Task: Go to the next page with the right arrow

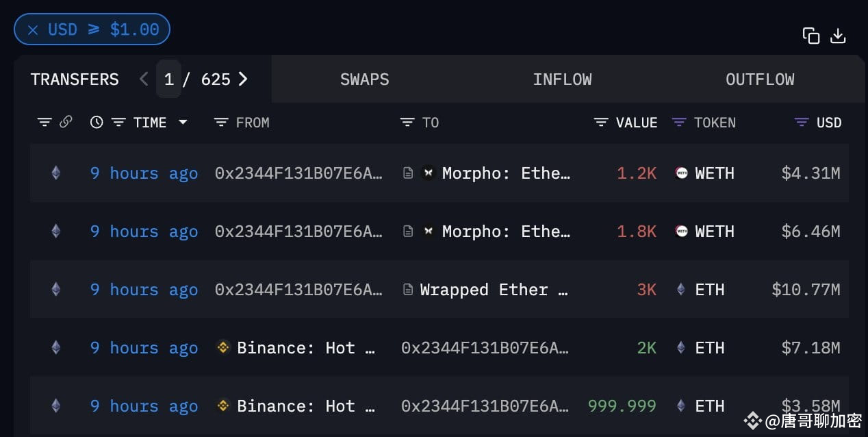Action: pos(243,79)
